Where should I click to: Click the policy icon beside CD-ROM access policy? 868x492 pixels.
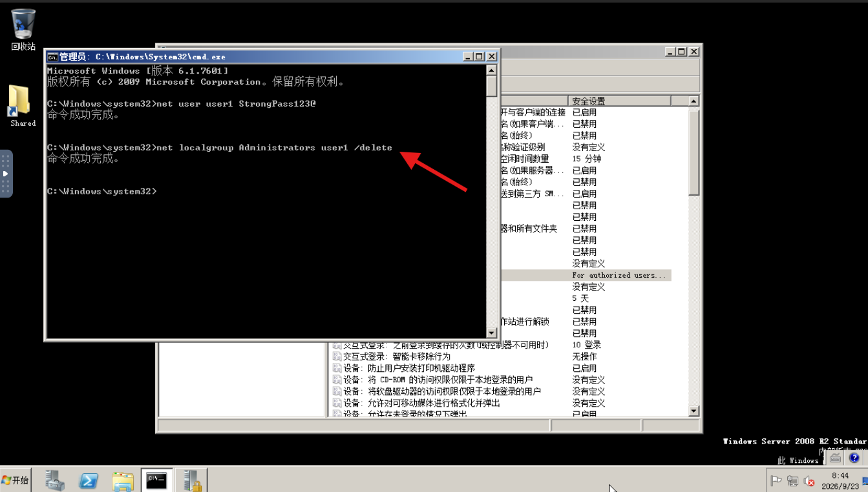(x=337, y=380)
